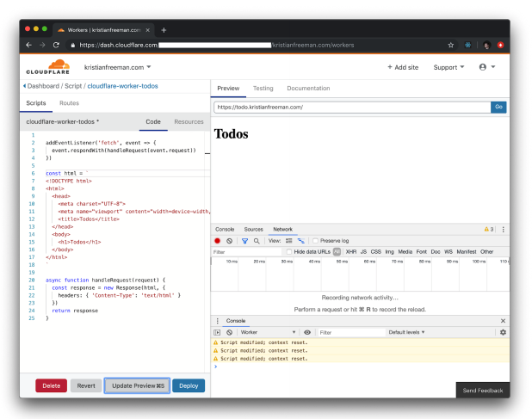The image size is (532, 419).
Task: Open the Worker context dropdown
Action: [267, 332]
